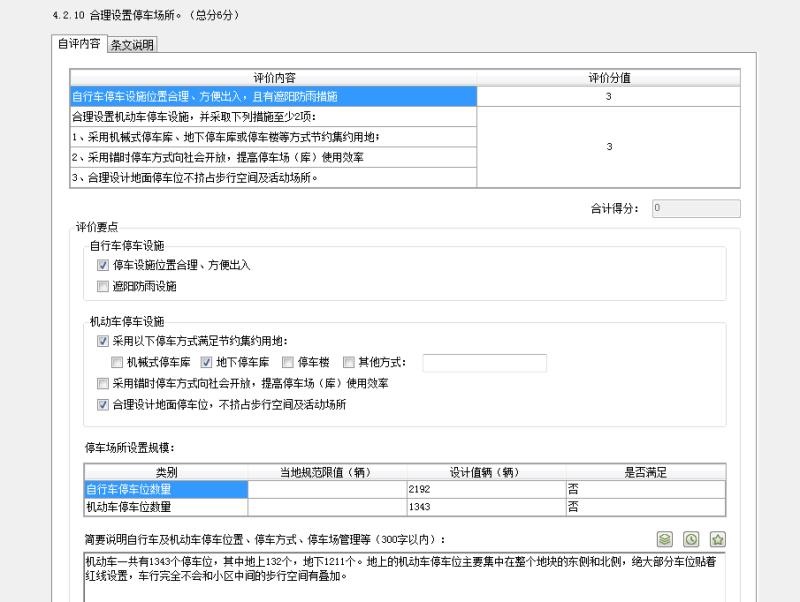Click the 其他方式 text input field

click(x=485, y=363)
